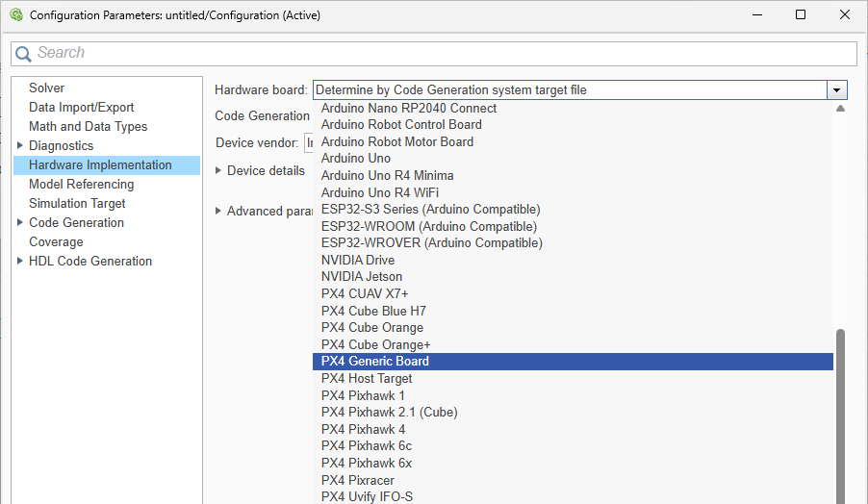
Task: Close the Configuration Parameters dialog
Action: click(845, 15)
